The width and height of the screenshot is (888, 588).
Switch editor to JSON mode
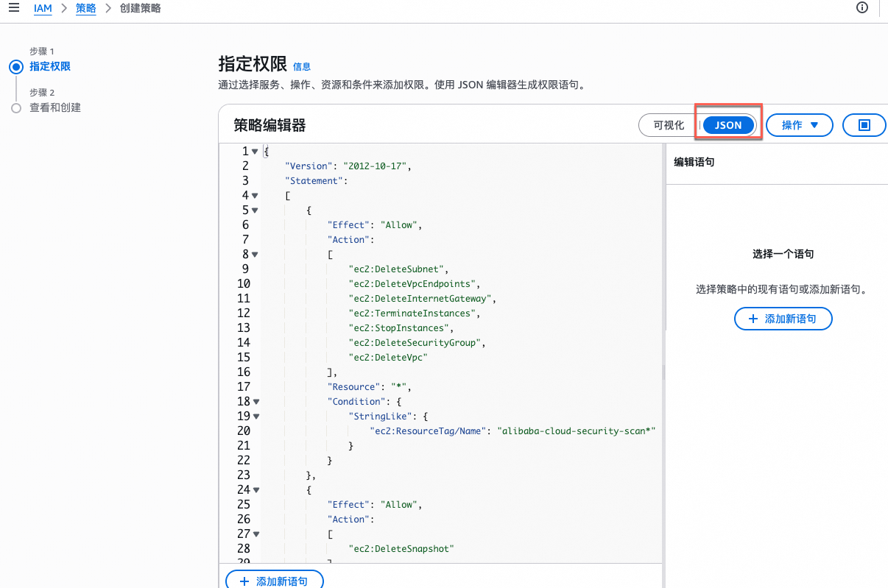click(x=728, y=125)
